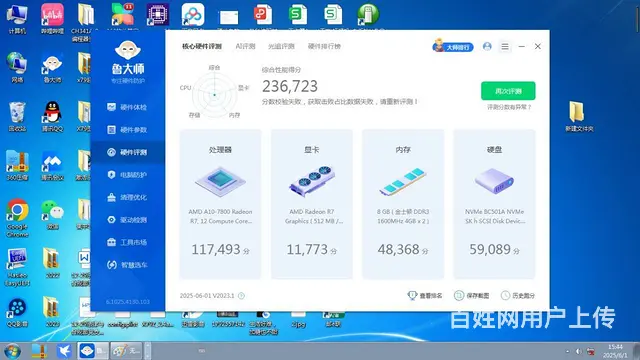Switch to 硬件排行榜 tab
The image size is (640, 360).
point(324,46)
